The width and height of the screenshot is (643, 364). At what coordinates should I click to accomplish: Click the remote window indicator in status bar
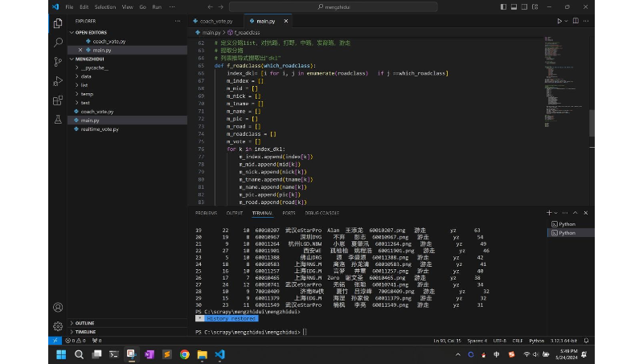coord(55,341)
